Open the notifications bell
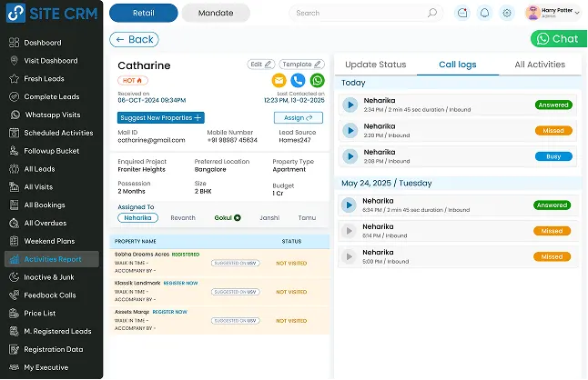Screen dimensions: 588x380 point(484,13)
